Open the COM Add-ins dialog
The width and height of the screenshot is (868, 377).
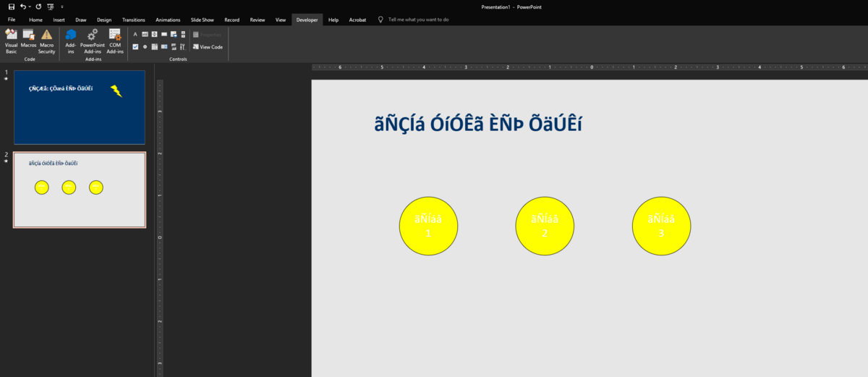pyautogui.click(x=115, y=41)
